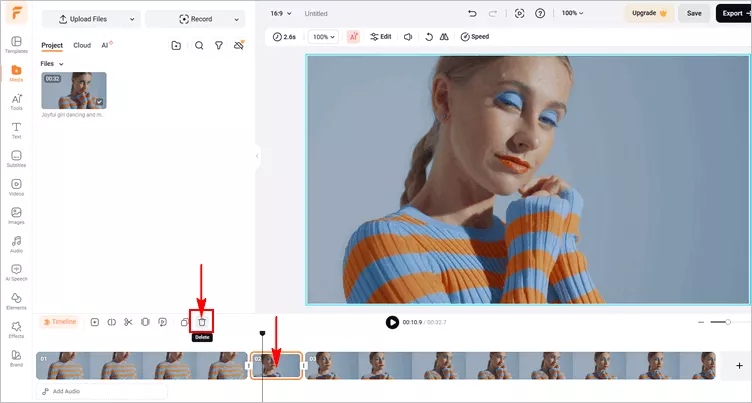Screen dimensions: 752x403
Task: Open the clip scale 100% dropdown
Action: [323, 37]
